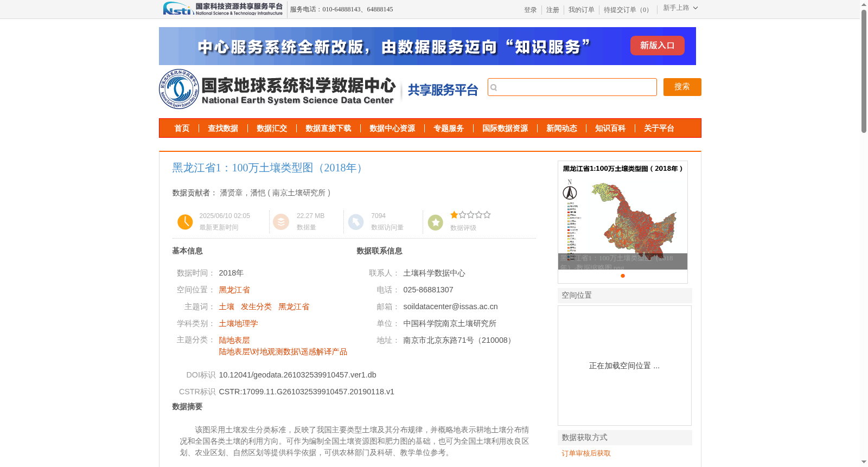Screen dimensions: 868x467
Task: Click the green star rating badge icon
Action: coord(435,222)
